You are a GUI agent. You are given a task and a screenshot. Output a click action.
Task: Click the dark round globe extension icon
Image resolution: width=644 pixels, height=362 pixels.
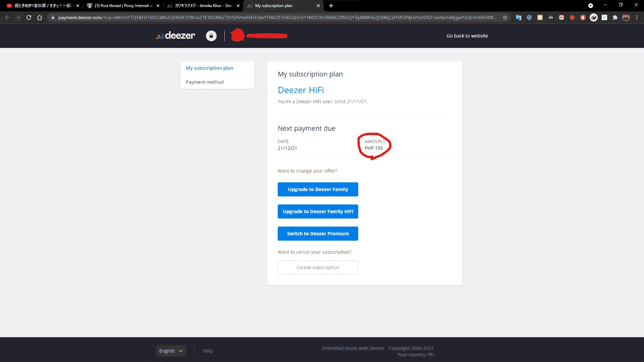594,17
